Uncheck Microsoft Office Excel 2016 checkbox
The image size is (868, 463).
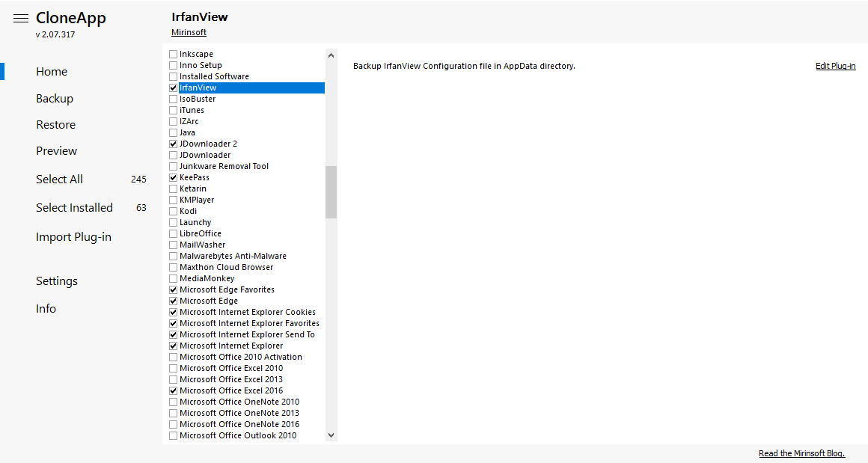[x=174, y=390]
